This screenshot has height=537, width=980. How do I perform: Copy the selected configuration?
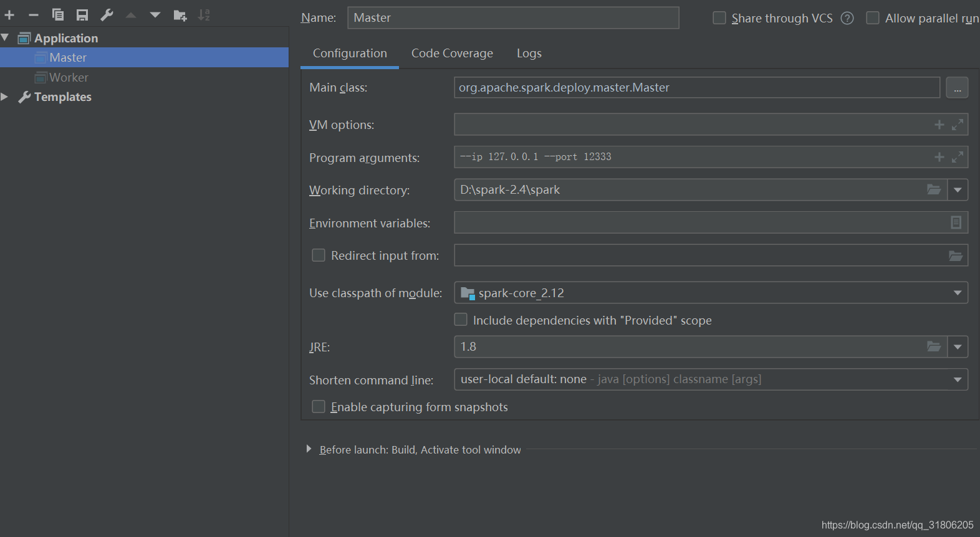(x=58, y=15)
